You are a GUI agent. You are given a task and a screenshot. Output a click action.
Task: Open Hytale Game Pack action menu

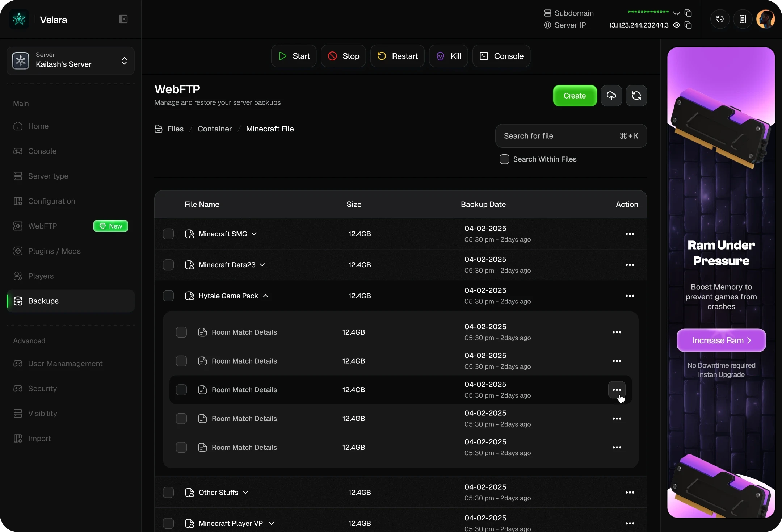point(630,296)
